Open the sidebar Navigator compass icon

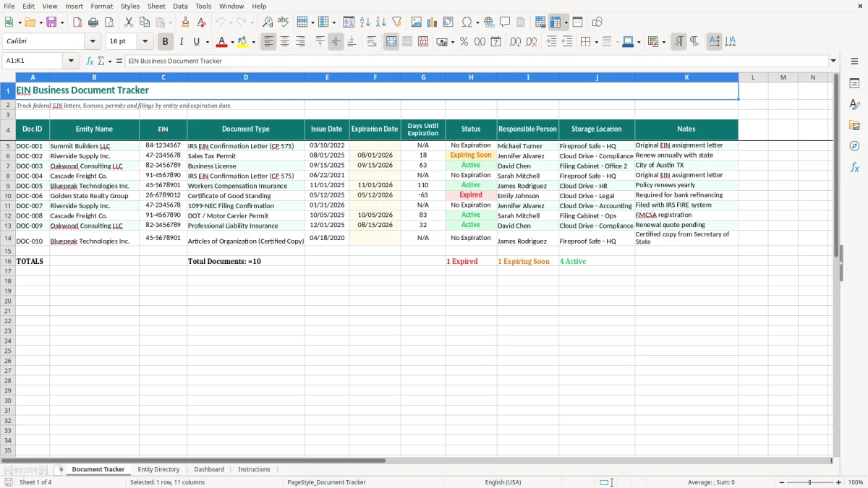tap(854, 146)
